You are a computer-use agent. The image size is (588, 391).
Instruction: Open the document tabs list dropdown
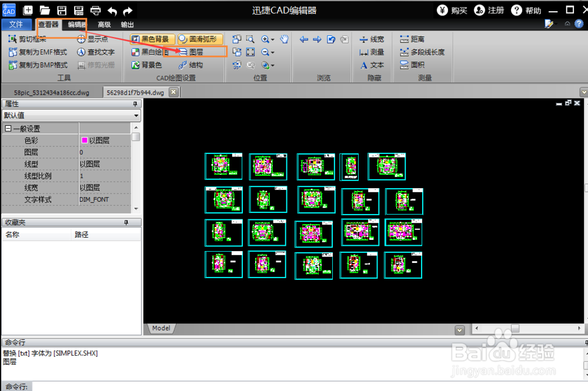[583, 92]
